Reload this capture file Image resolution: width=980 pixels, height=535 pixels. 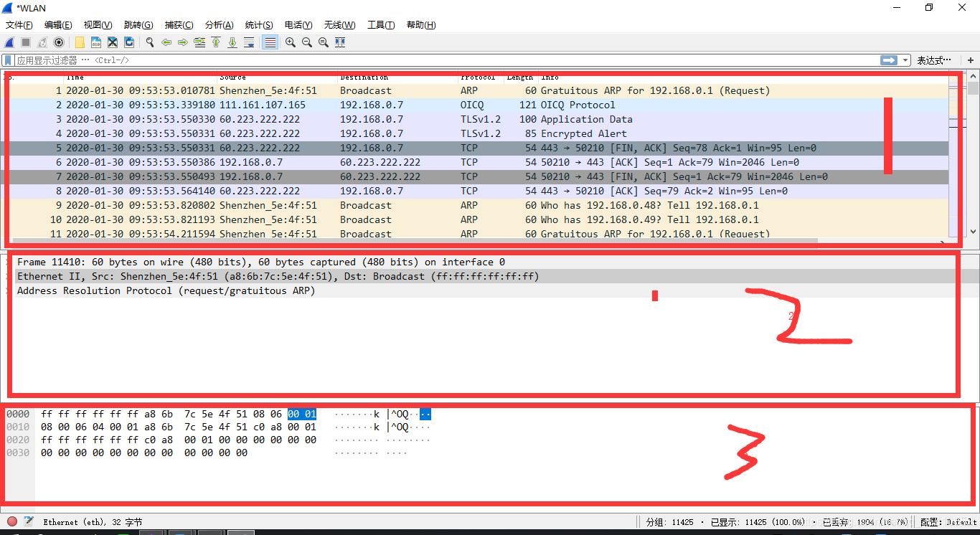(129, 42)
